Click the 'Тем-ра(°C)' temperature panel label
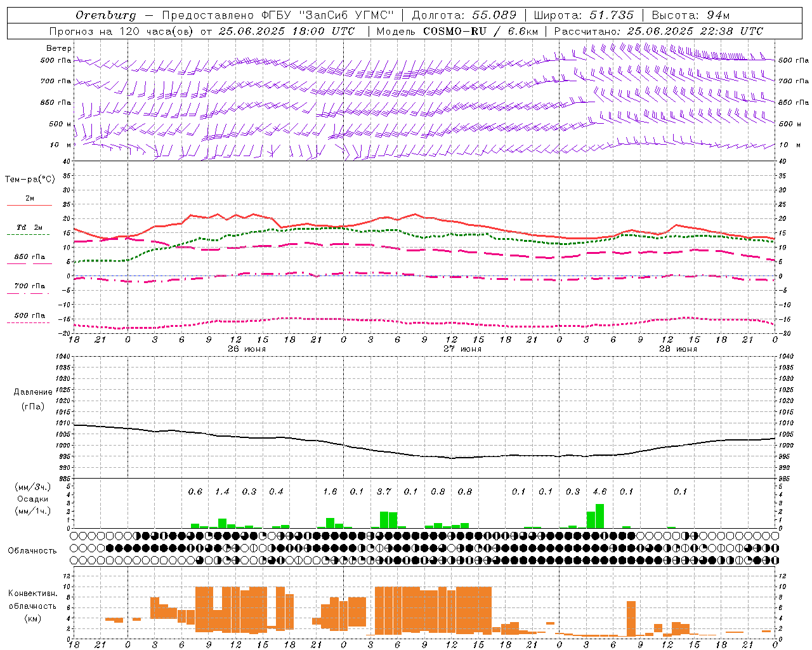The image size is (812, 650). tap(30, 180)
